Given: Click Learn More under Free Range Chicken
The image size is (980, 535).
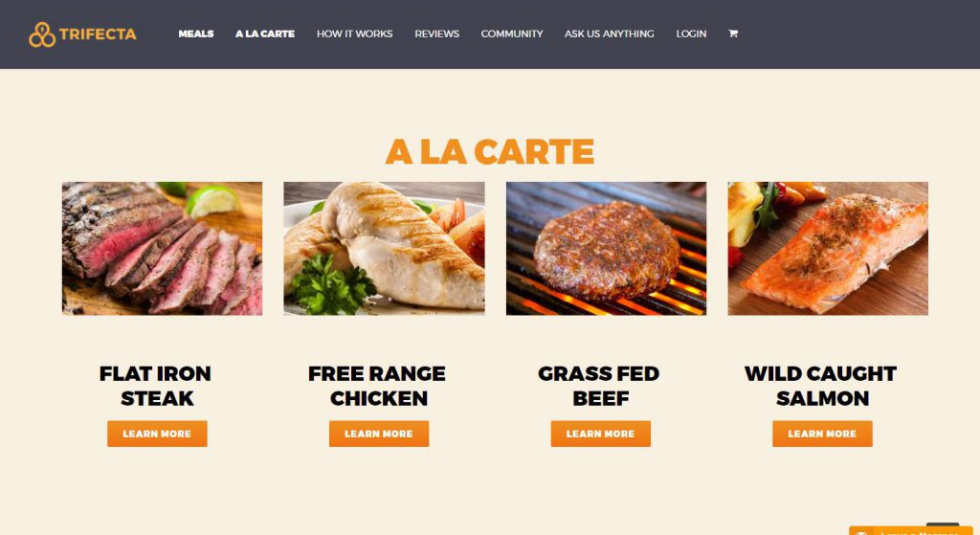Looking at the screenshot, I should pos(379,434).
